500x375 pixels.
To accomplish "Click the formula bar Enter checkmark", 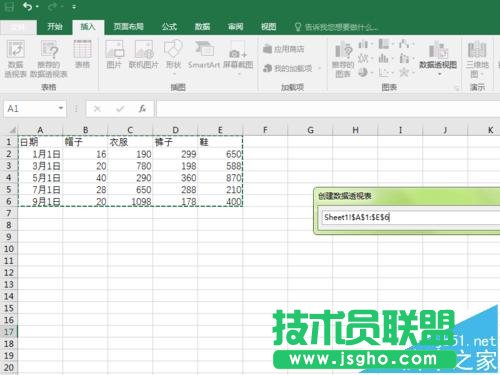I will coord(120,109).
